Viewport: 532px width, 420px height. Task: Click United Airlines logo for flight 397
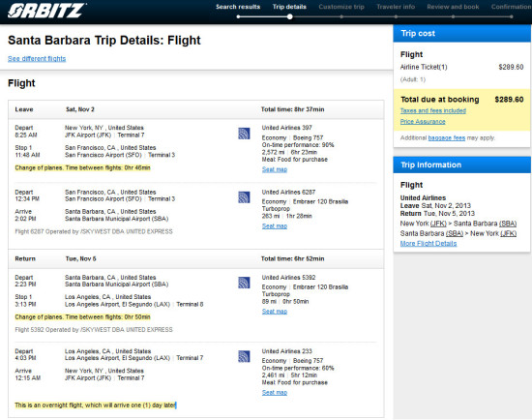pos(244,134)
